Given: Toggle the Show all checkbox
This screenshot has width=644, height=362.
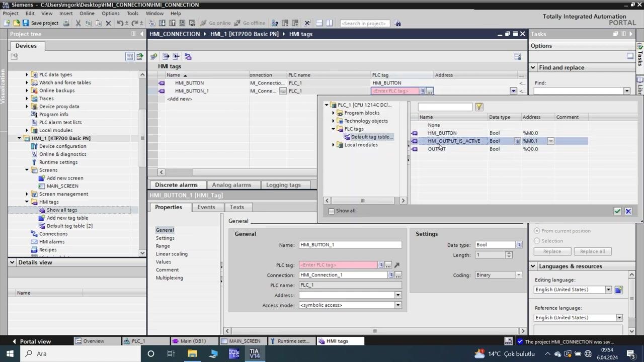Looking at the screenshot, I should click(x=331, y=211).
